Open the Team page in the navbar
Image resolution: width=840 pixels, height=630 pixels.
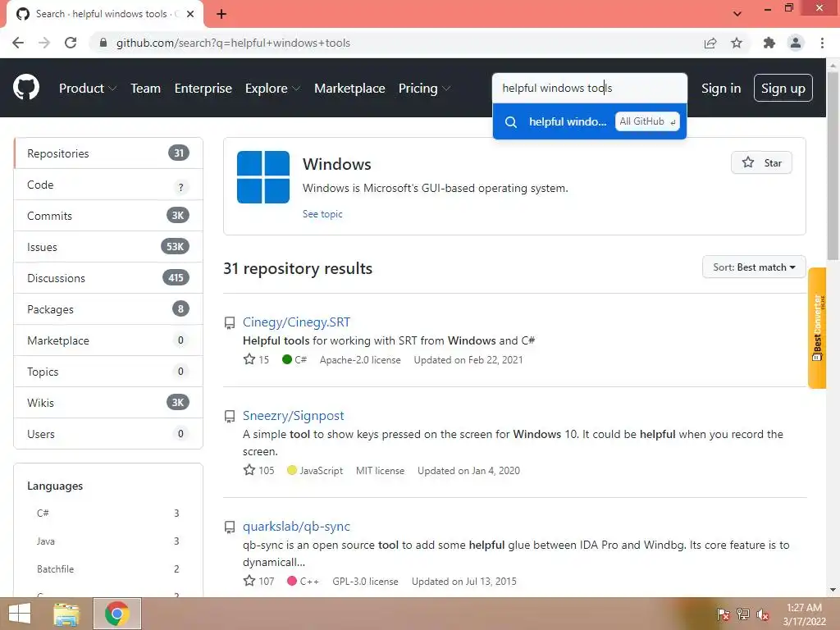[146, 89]
